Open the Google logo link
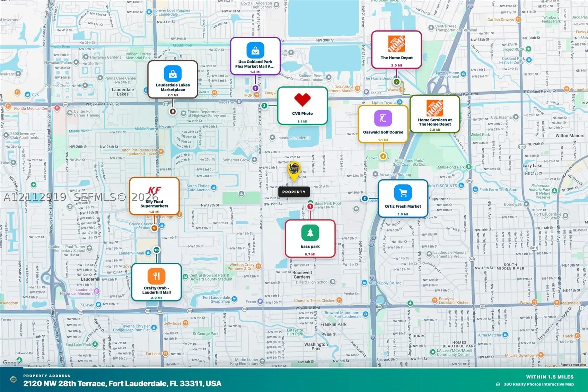This screenshot has width=588, height=392. [x=11, y=363]
